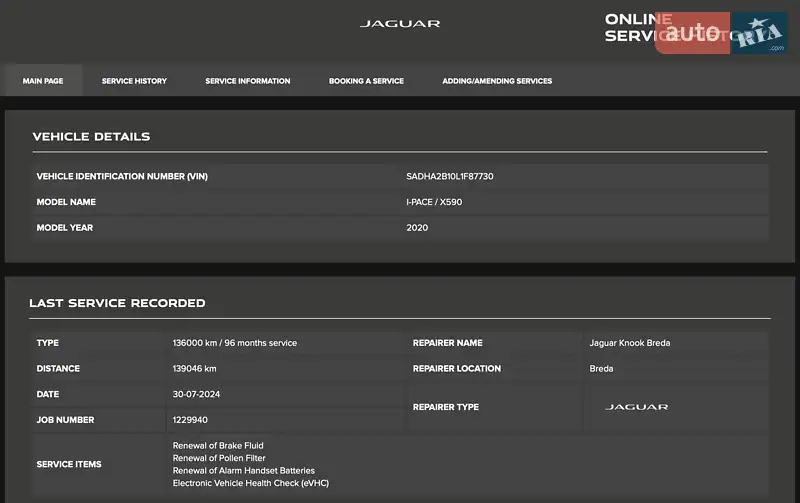This screenshot has width=800, height=503.
Task: Open the Service Information tab
Action: (247, 81)
